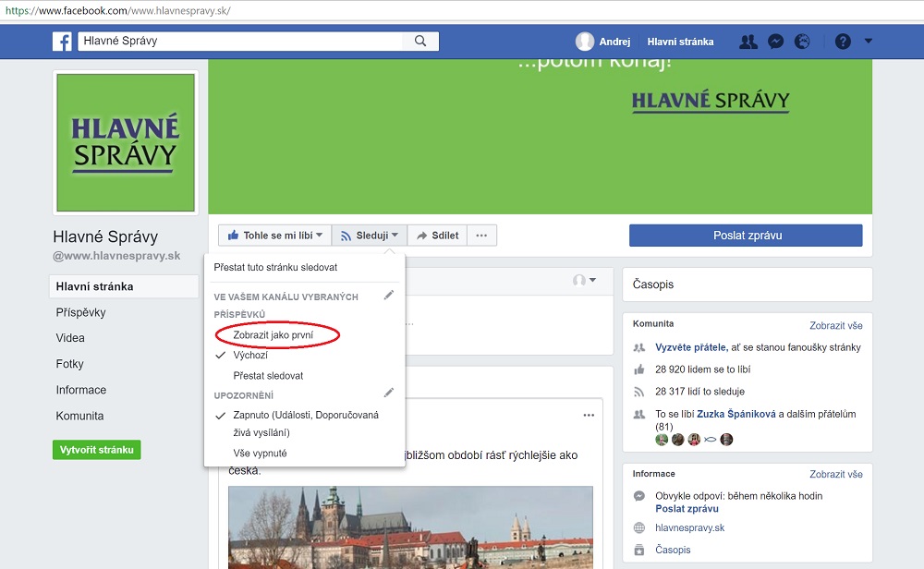Click the 'Hlavní stránka' link in top bar

[680, 42]
